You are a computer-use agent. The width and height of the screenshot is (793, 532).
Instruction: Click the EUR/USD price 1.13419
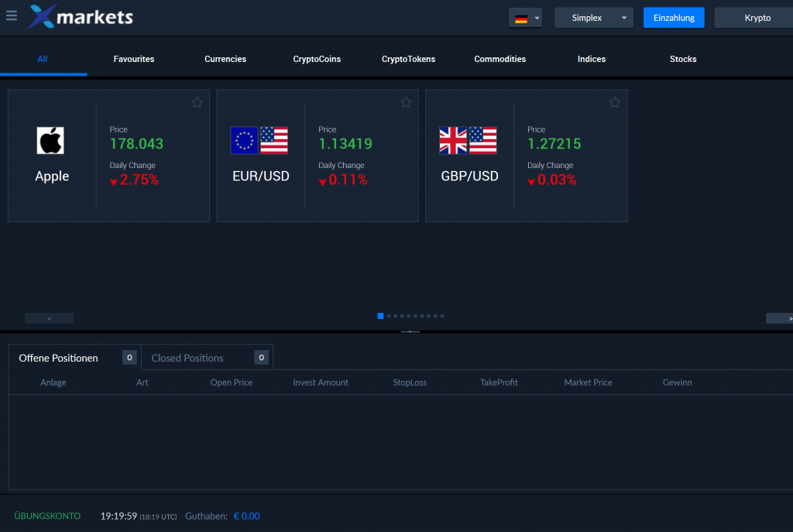(x=345, y=144)
